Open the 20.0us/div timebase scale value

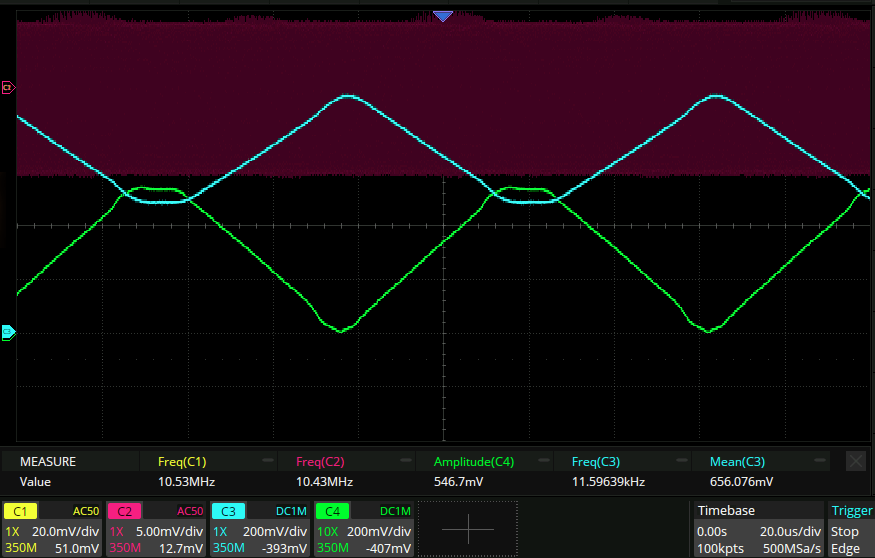click(x=789, y=532)
